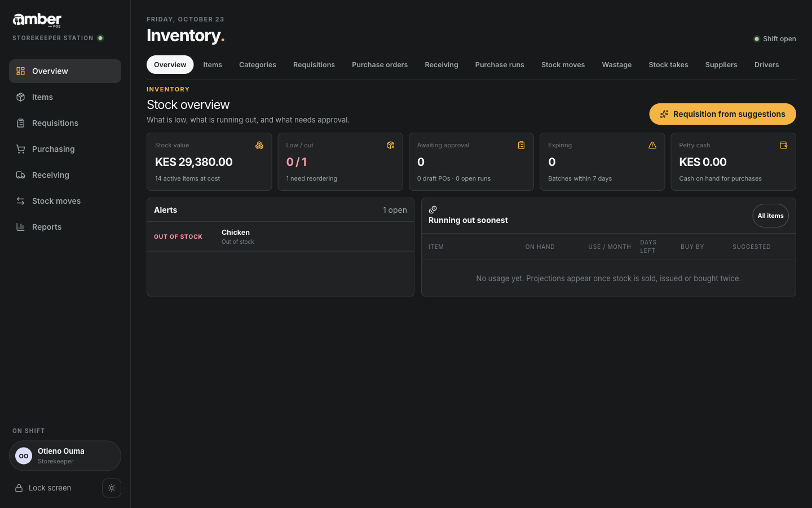Open Reports via the bar chart icon
The width and height of the screenshot is (812, 508).
tap(21, 227)
